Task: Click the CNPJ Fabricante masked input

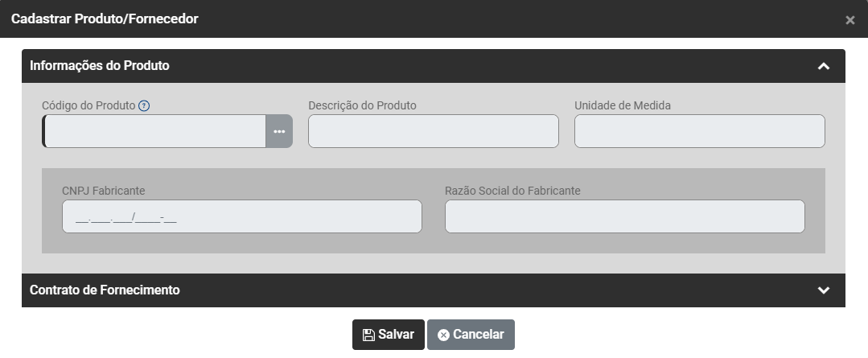Action: pyautogui.click(x=241, y=216)
